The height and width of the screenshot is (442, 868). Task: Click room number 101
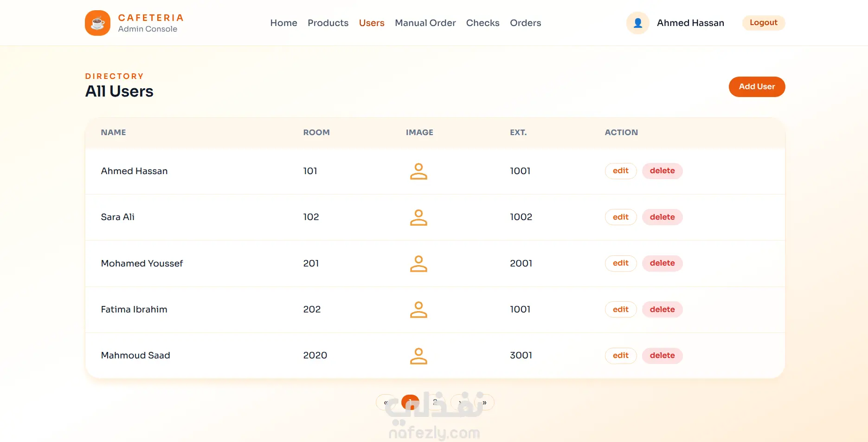point(310,171)
